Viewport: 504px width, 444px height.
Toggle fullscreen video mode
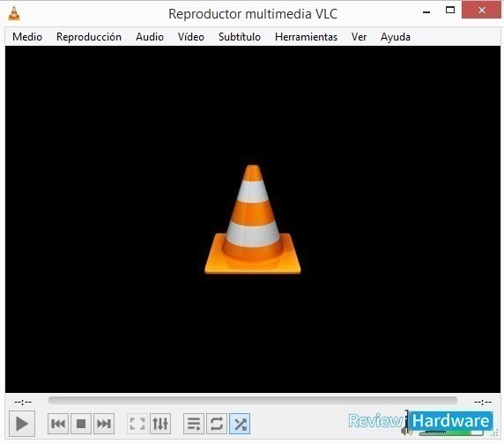click(137, 424)
